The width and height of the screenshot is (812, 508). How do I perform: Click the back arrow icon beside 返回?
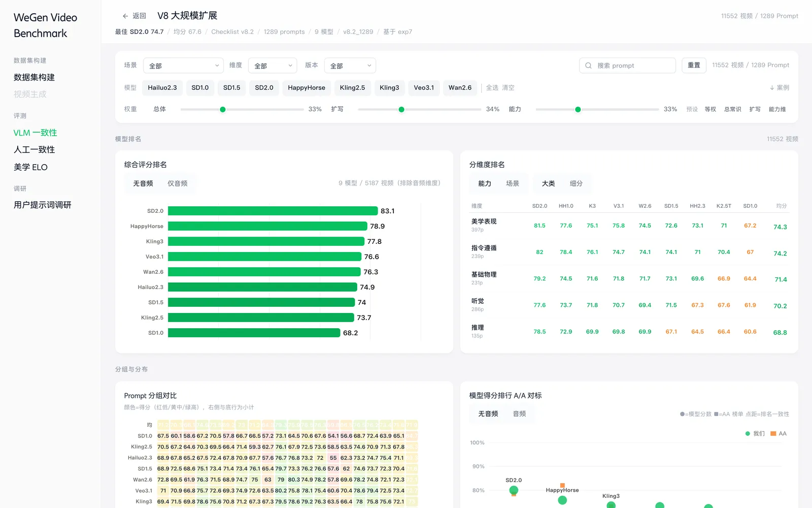pos(125,16)
